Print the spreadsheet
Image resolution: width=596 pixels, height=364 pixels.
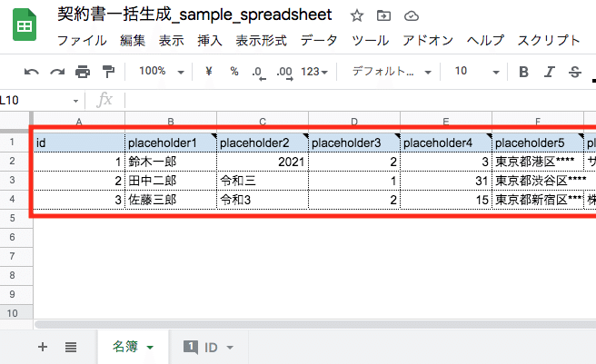(x=83, y=72)
